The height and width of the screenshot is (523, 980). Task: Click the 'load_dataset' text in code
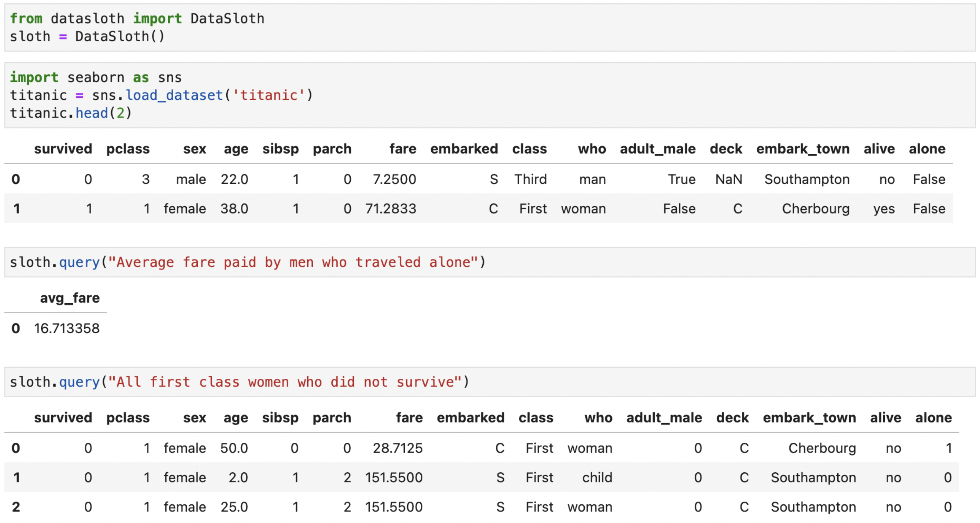[174, 95]
